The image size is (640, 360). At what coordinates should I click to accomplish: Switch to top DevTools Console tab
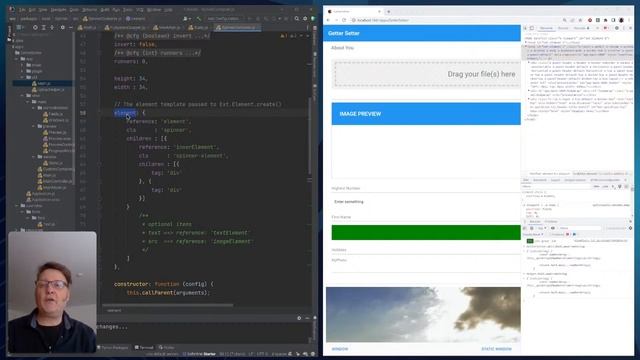(x=563, y=28)
